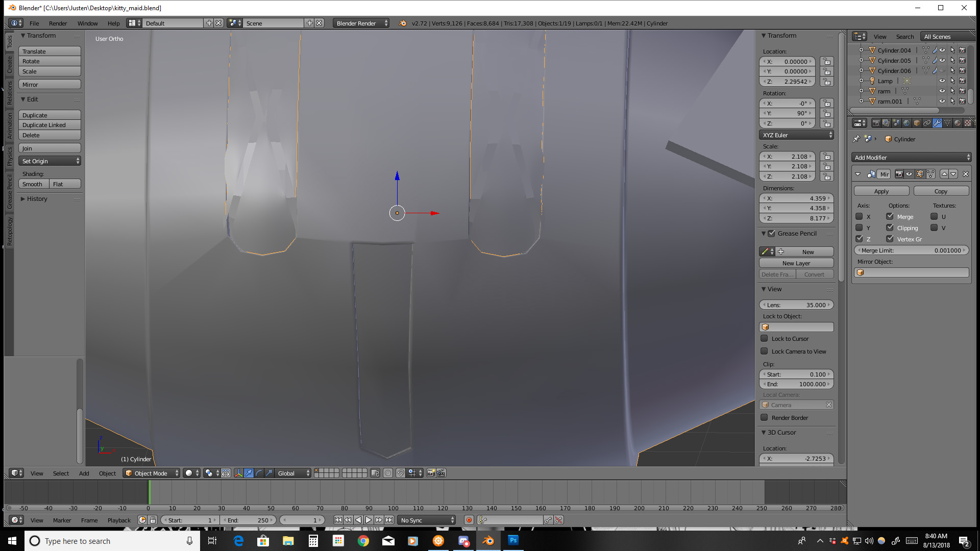This screenshot has width=980, height=551.
Task: Apply the Mirror modifier
Action: [881, 191]
